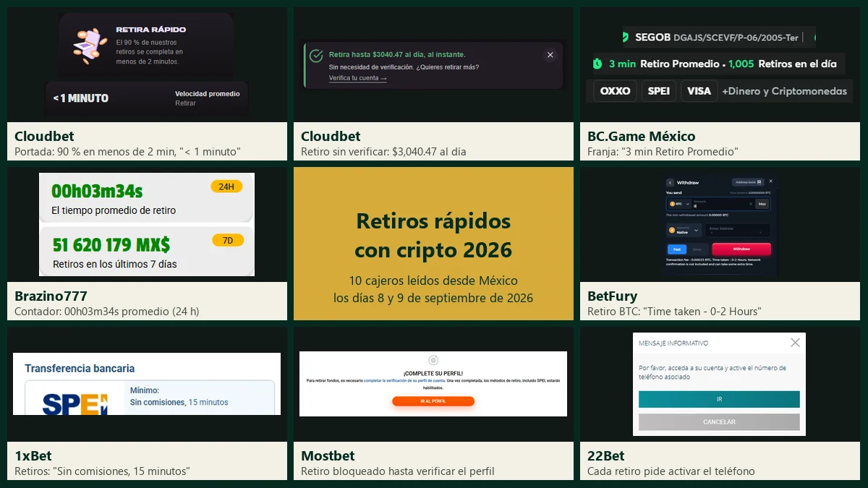Close the 22Bet 'Mensaje informativo' dialog

(x=795, y=343)
